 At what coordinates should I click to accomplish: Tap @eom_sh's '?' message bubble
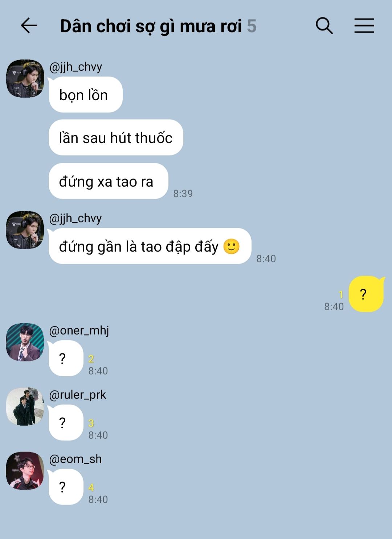[66, 487]
